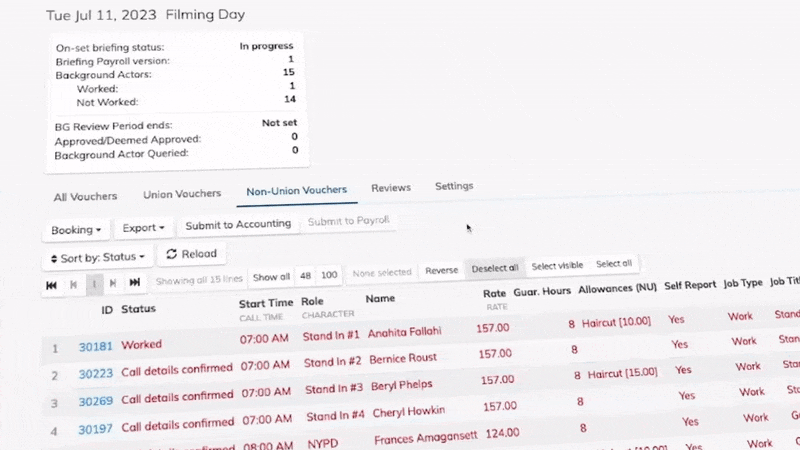Click the Reload button

(191, 255)
